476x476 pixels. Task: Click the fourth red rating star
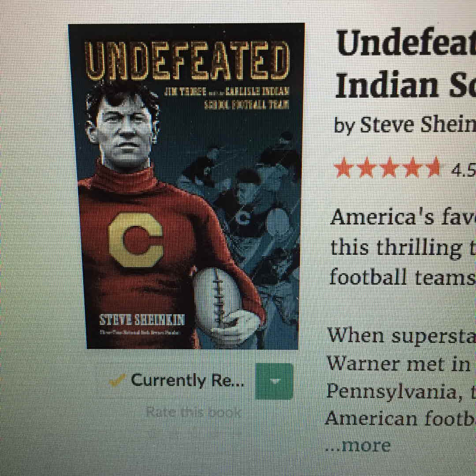click(412, 167)
